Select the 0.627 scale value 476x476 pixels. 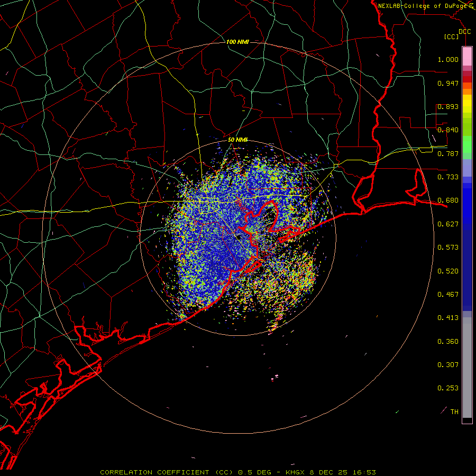pos(448,224)
